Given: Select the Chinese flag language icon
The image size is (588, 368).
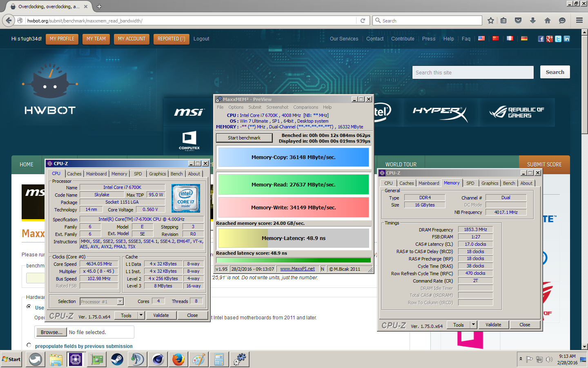Looking at the screenshot, I should [496, 38].
